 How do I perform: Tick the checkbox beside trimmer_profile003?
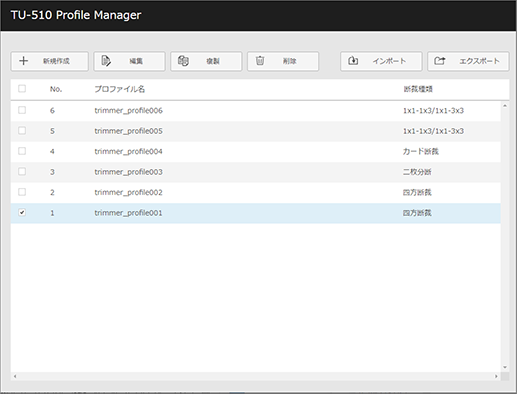pos(22,171)
